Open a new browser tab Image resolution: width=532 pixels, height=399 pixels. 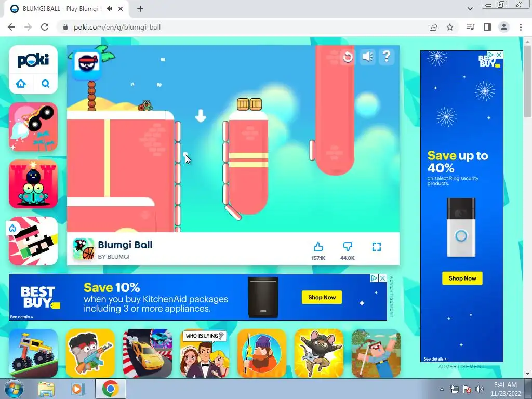point(140,9)
